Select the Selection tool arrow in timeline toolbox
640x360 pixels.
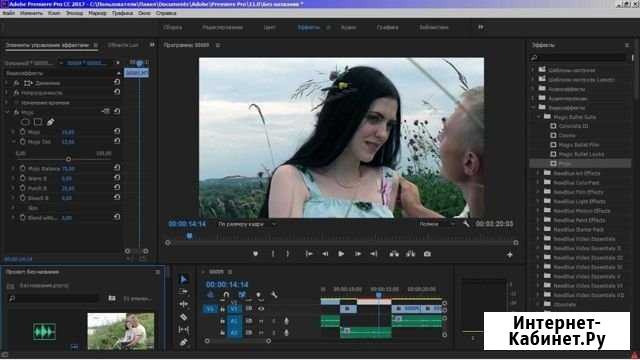tap(184, 279)
